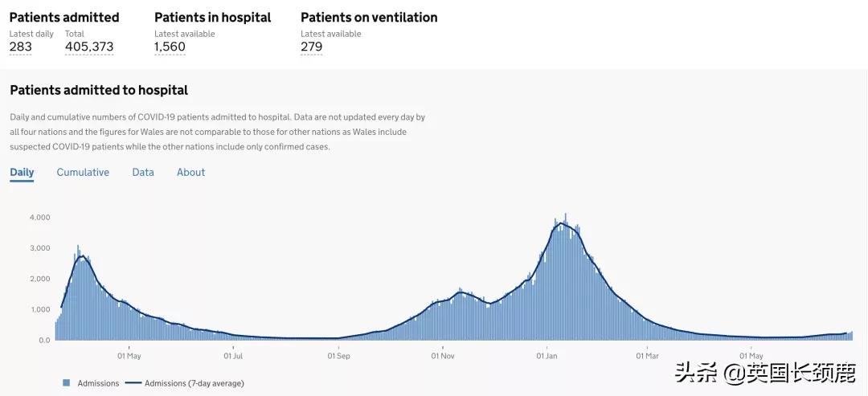Viewport: 868px width, 396px height.
Task: Click the total admitted figure 405,373
Action: pyautogui.click(x=89, y=47)
